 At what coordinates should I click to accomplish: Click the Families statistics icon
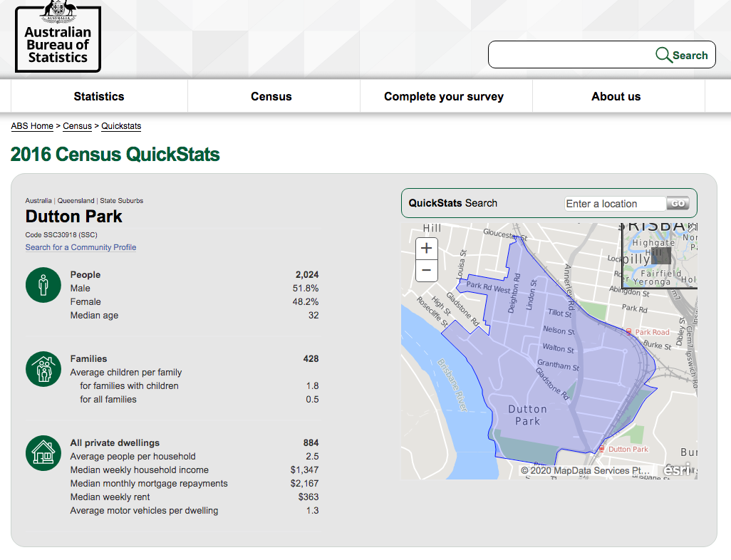pyautogui.click(x=43, y=369)
